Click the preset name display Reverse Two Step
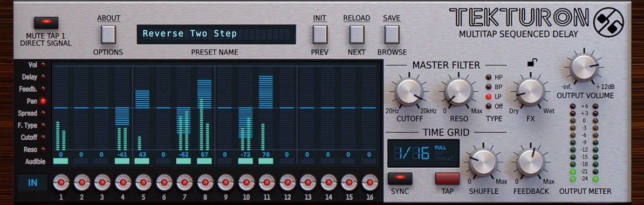This screenshot has width=644, height=205. tap(216, 35)
